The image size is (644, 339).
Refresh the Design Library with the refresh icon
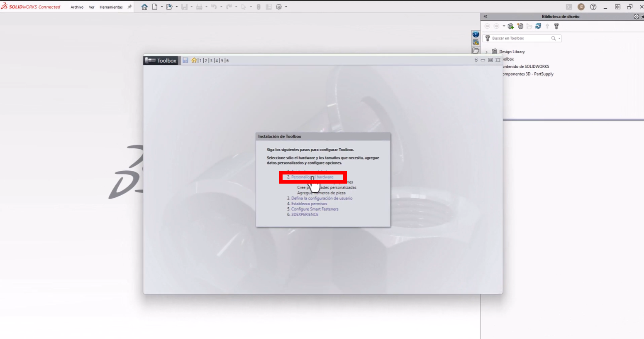click(538, 26)
